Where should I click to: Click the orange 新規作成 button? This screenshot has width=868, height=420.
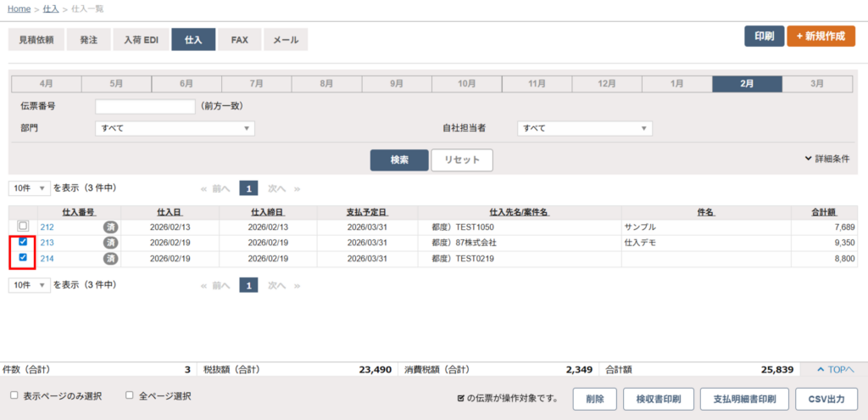(x=821, y=36)
